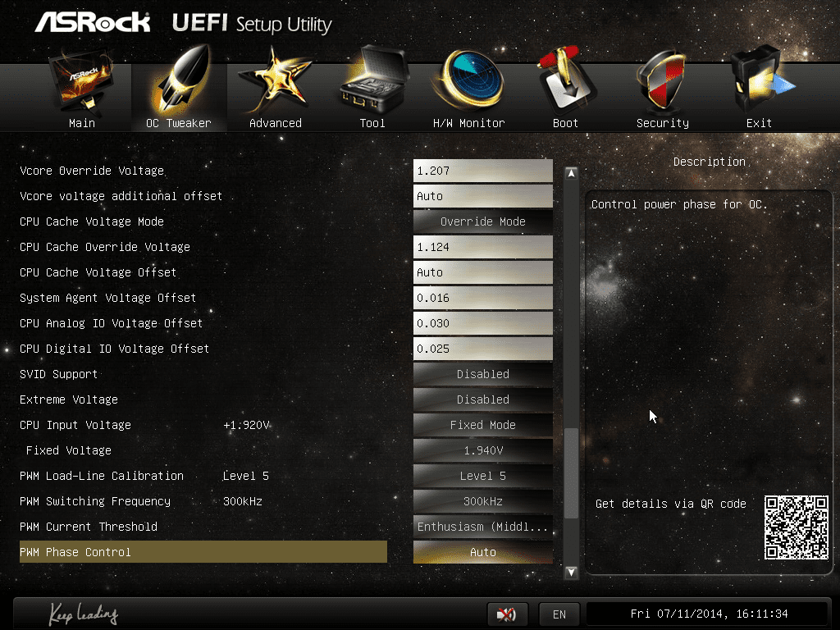Open SVID Support Disabled dropdown
This screenshot has width=840, height=630.
[482, 374]
